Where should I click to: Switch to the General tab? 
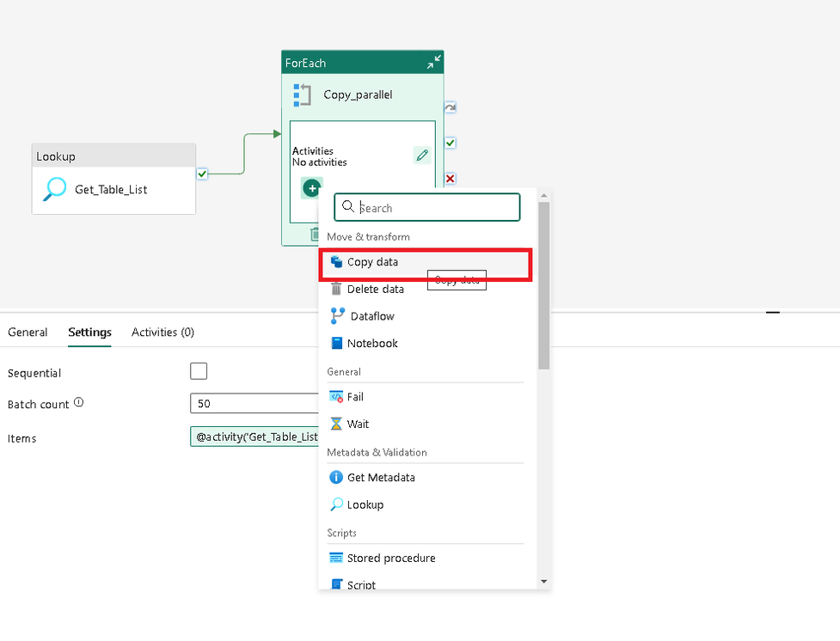pos(28,333)
